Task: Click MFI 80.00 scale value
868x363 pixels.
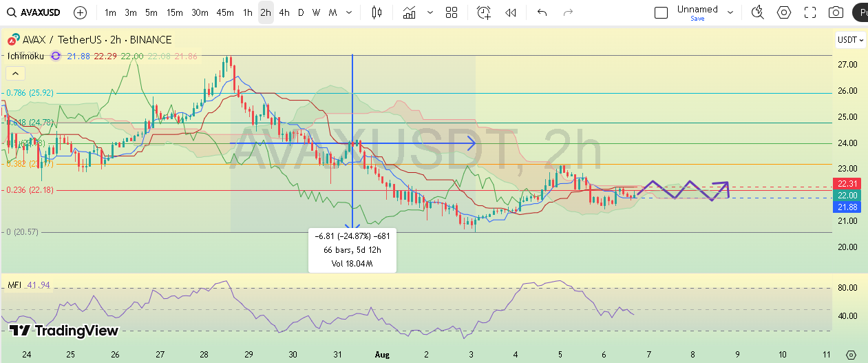Action: (x=847, y=288)
